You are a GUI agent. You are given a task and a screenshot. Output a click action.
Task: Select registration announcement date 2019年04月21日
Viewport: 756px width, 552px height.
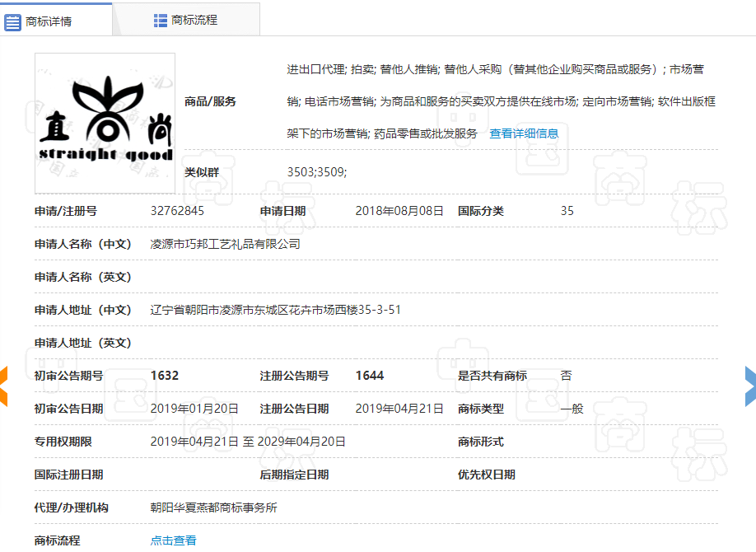point(399,409)
